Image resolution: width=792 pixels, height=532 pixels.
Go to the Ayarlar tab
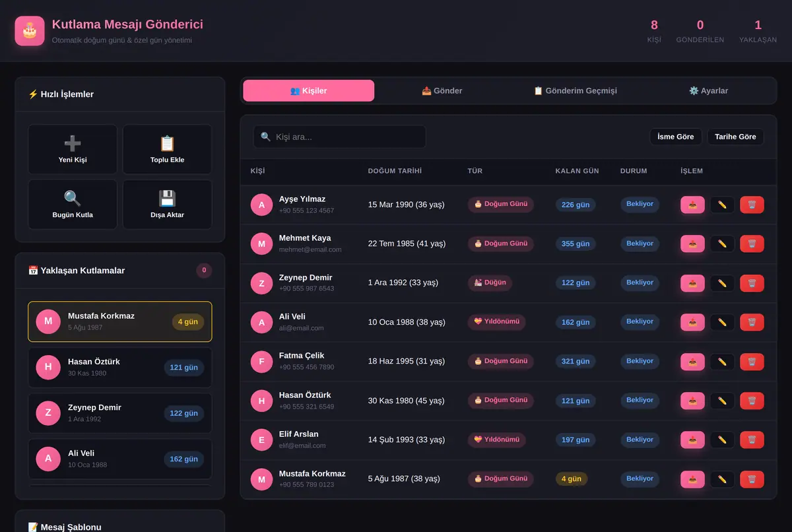709,90
